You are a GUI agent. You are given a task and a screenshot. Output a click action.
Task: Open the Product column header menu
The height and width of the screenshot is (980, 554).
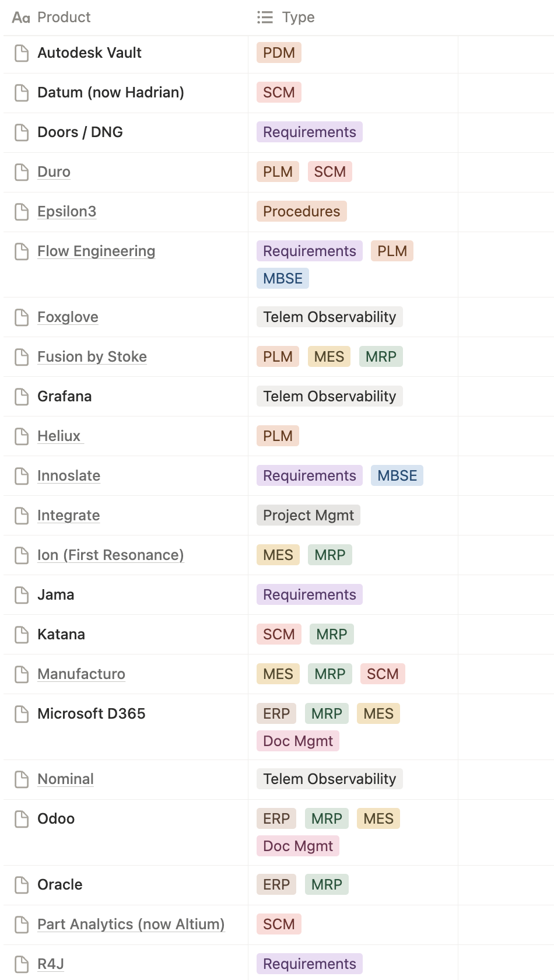tap(64, 17)
